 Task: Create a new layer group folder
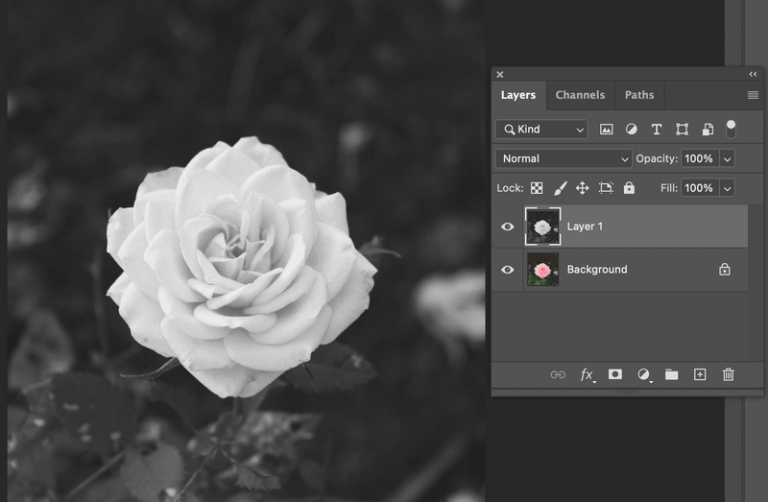click(672, 375)
